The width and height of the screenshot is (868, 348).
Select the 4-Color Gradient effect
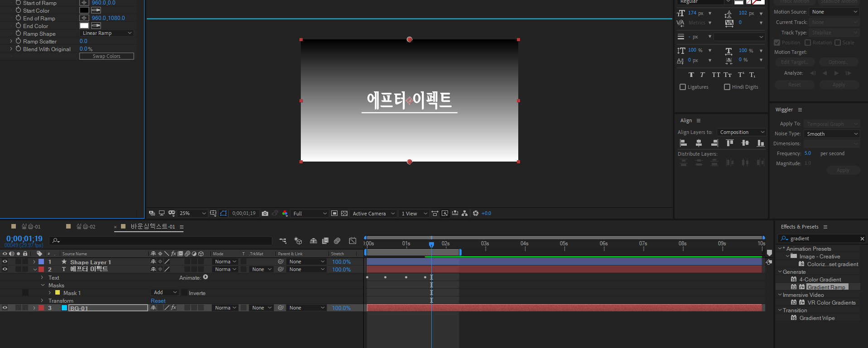click(820, 279)
